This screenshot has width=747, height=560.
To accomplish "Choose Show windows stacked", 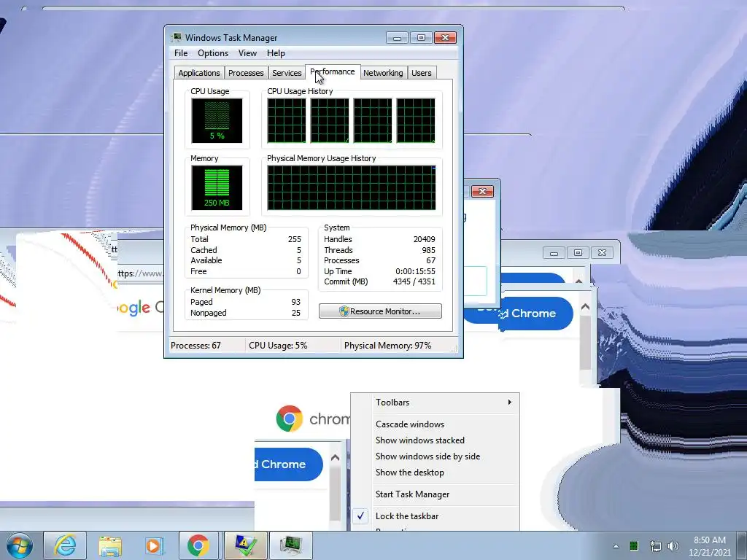I will click(x=419, y=440).
